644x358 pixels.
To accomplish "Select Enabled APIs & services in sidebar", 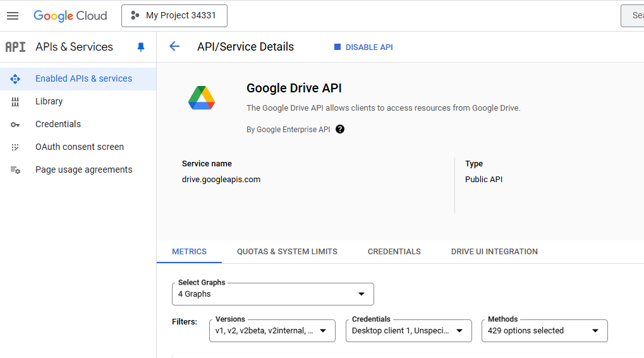I will click(83, 79).
